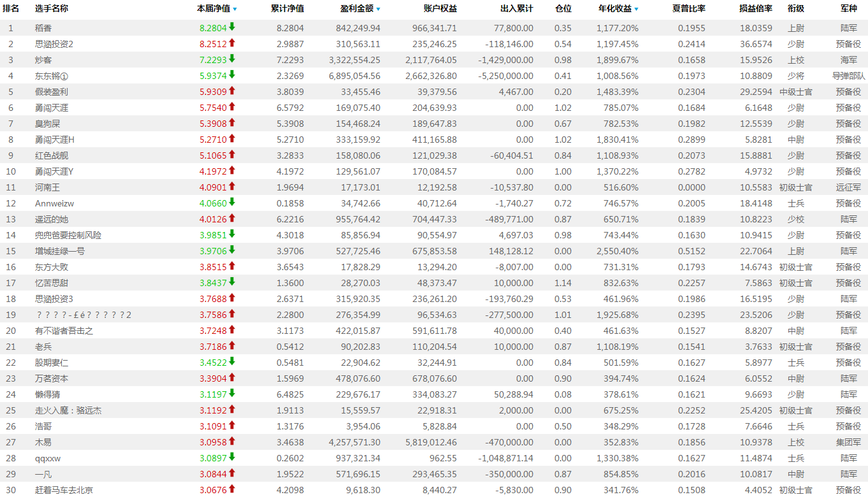Click 中级士官 rank cell
Viewport: 868px width, 497px height.
(796, 92)
